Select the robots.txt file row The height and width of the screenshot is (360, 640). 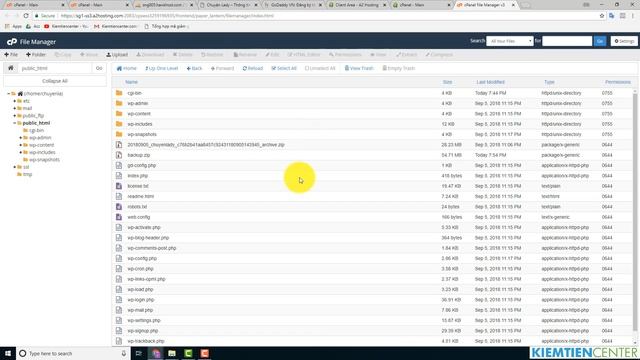[x=373, y=207]
